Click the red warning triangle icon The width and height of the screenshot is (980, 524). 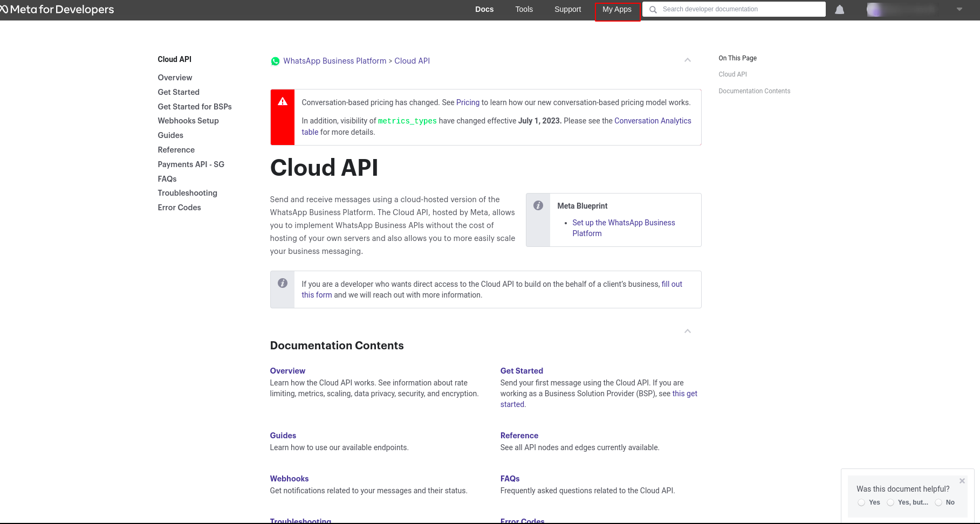pyautogui.click(x=283, y=101)
